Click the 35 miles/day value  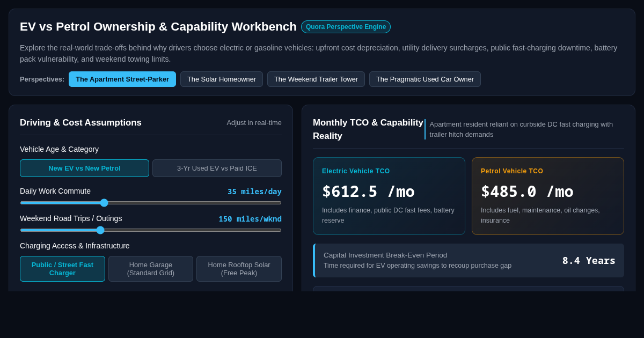click(x=254, y=192)
